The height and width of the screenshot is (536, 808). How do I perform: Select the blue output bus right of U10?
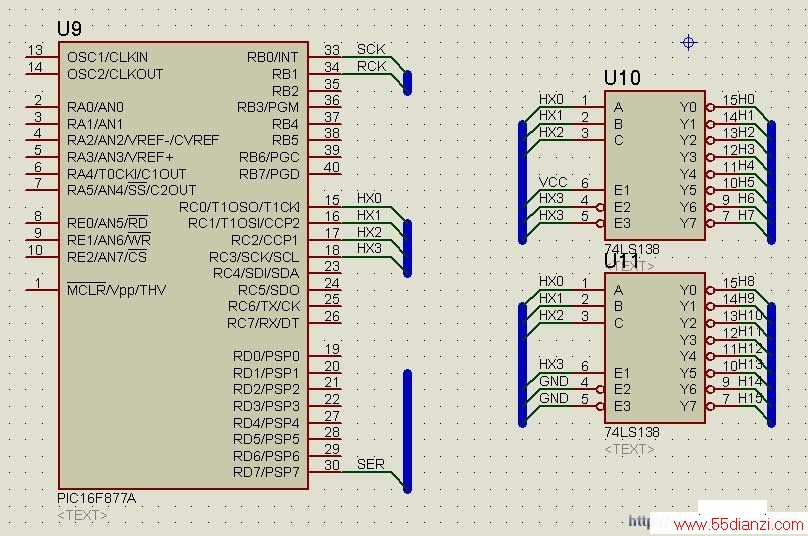tap(771, 182)
